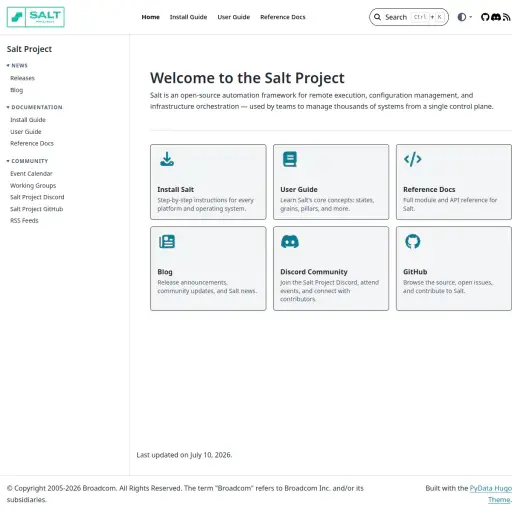512x512 pixels.
Task: Collapse the News sidebar section
Action: coord(17,66)
